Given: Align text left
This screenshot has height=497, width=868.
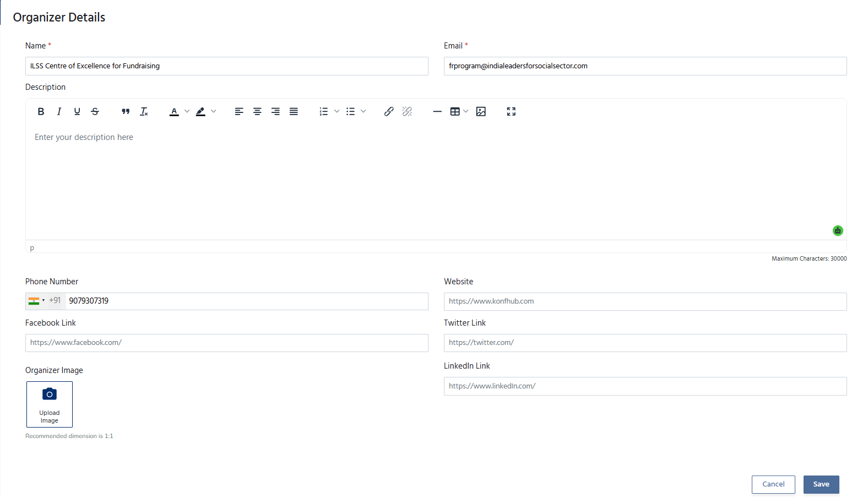Looking at the screenshot, I should (239, 111).
